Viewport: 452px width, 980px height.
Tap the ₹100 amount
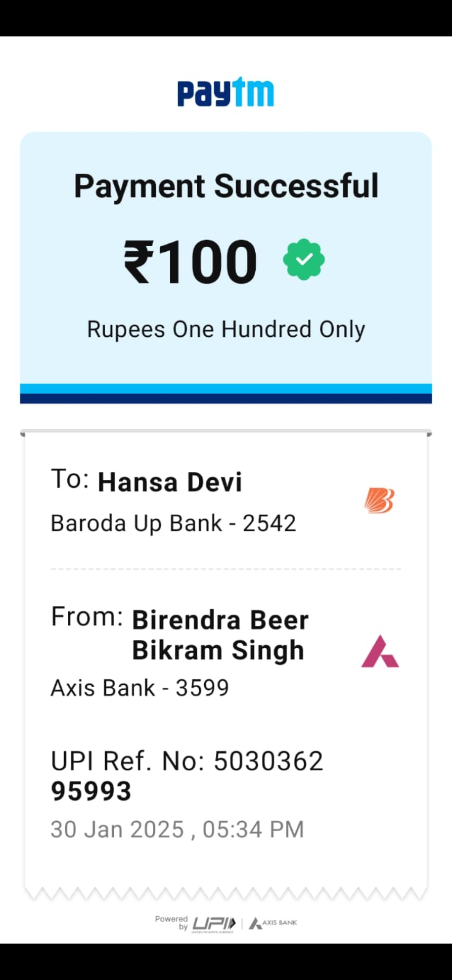click(190, 261)
